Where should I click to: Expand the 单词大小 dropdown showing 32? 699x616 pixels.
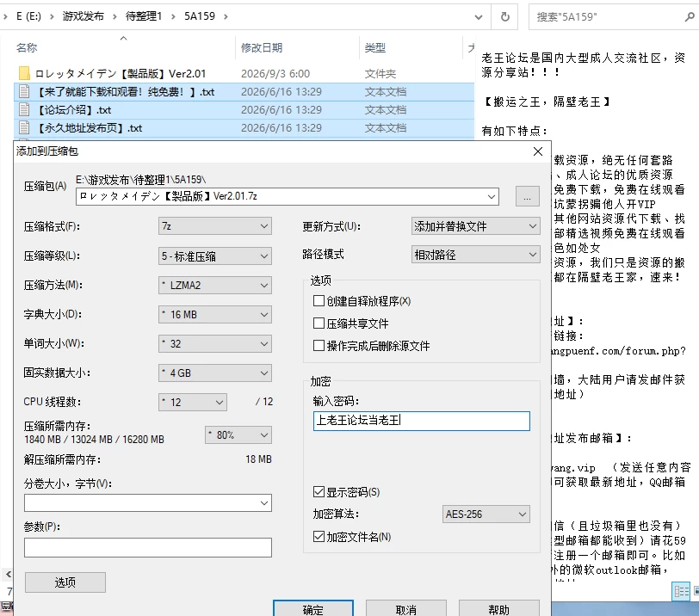click(x=215, y=344)
